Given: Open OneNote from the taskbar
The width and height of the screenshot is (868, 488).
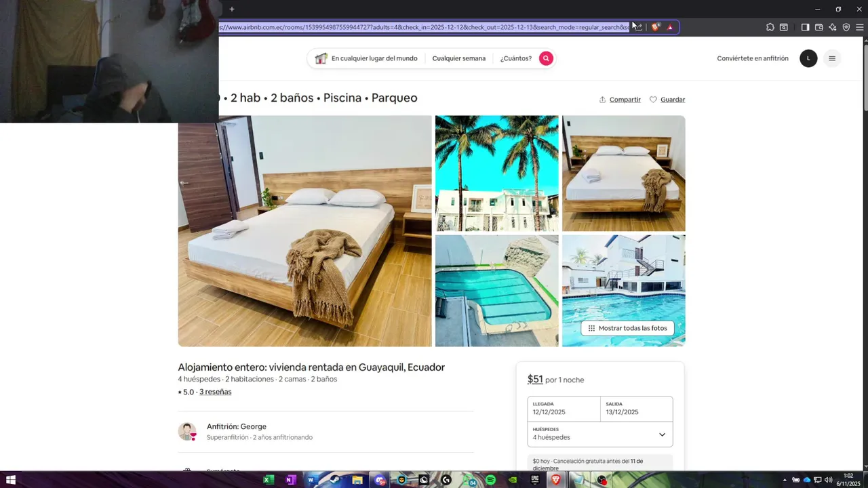Looking at the screenshot, I should pos(290,480).
